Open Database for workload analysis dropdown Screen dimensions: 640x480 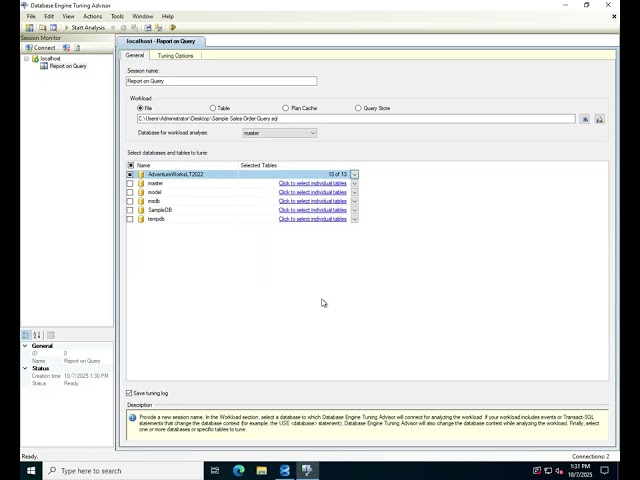pos(280,133)
